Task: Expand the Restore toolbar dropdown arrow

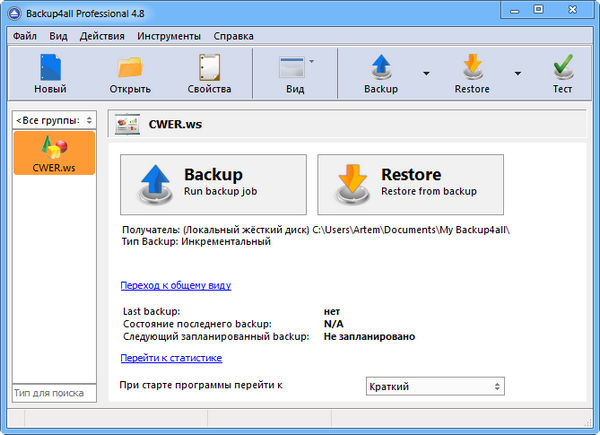Action: point(517,73)
